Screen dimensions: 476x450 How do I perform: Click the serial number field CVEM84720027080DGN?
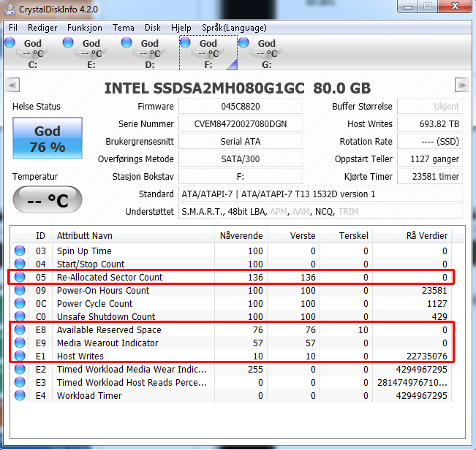(x=241, y=124)
